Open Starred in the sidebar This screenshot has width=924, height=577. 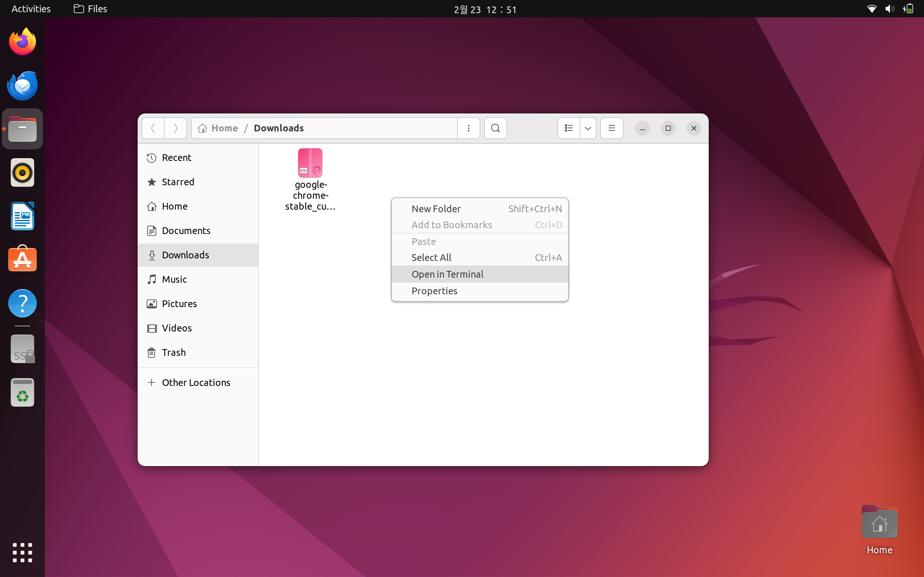coord(178,182)
